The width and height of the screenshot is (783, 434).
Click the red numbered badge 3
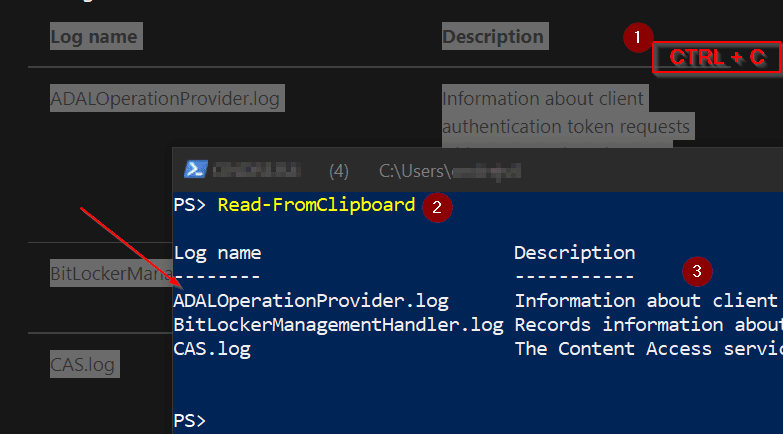click(697, 269)
